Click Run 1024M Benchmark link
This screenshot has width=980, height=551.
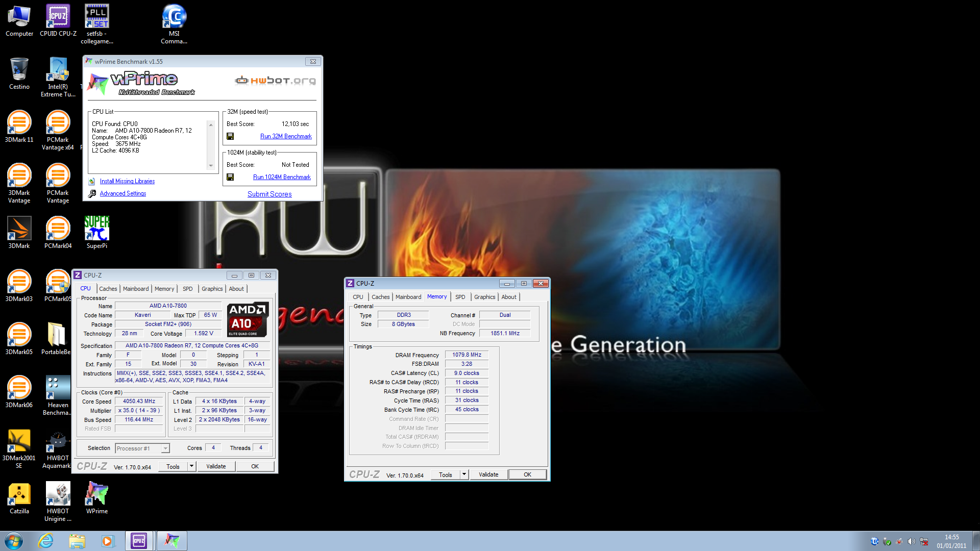[x=282, y=177]
